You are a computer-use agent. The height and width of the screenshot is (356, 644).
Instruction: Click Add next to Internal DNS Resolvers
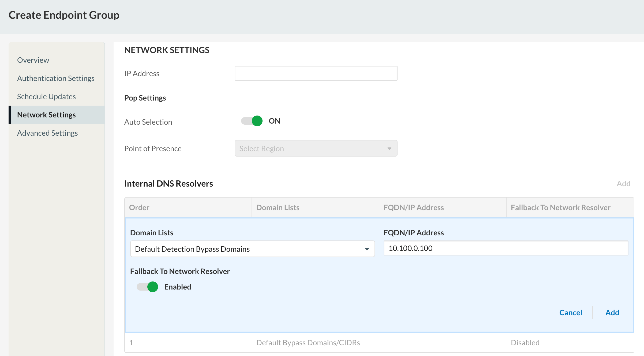(x=623, y=184)
